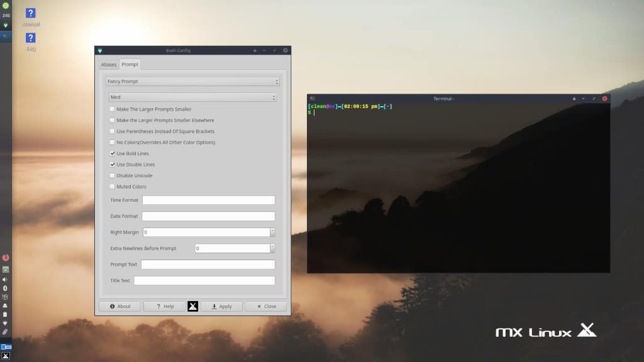
Task: Open the volume control tray icon
Action: click(5, 280)
